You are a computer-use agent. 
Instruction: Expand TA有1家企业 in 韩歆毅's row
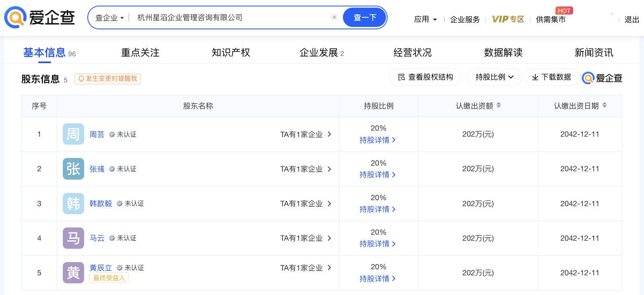pos(306,204)
